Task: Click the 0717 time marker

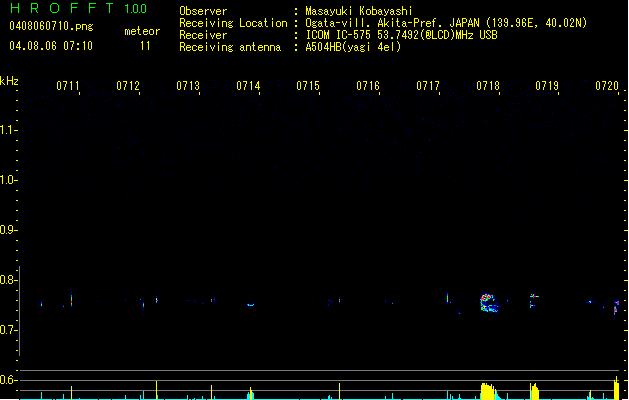Action: click(428, 86)
